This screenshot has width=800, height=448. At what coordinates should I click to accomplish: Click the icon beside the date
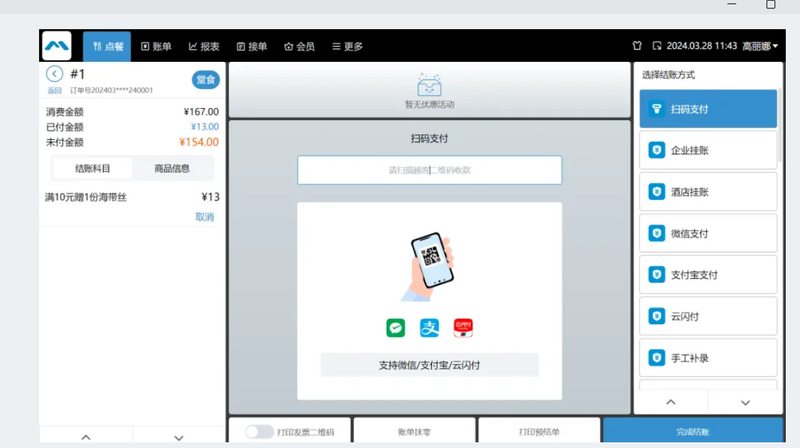[657, 46]
